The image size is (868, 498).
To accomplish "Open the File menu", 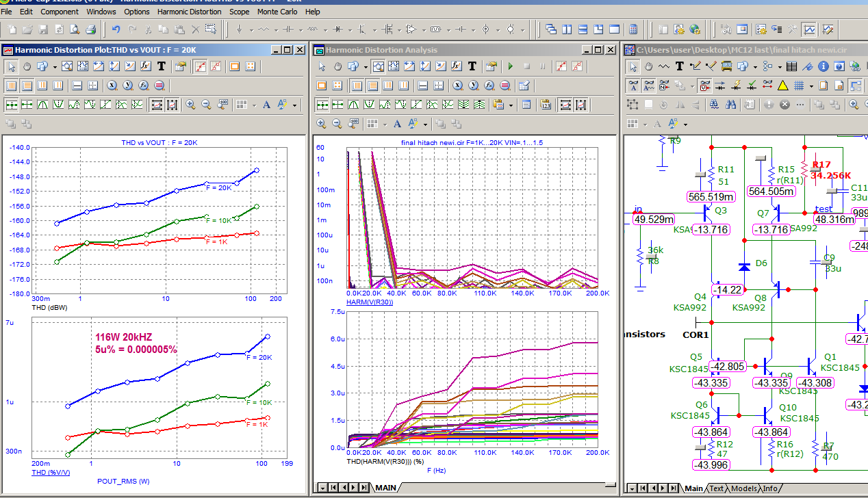I will [6, 12].
